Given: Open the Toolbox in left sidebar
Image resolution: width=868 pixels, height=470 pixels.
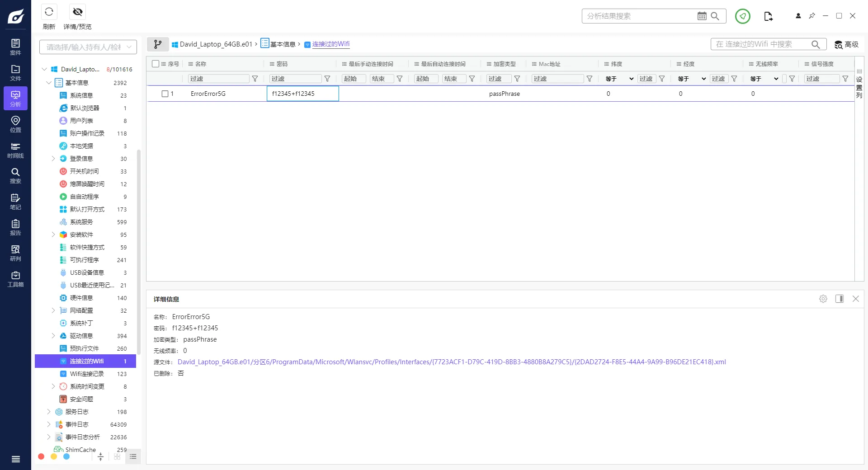Looking at the screenshot, I should tap(15, 279).
